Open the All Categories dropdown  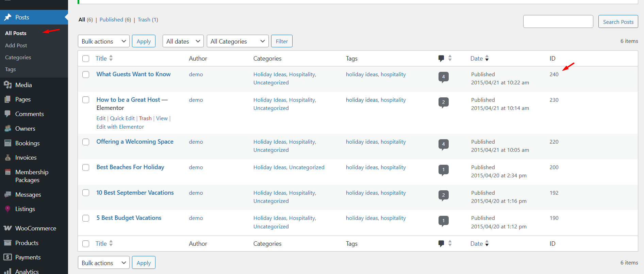[237, 42]
